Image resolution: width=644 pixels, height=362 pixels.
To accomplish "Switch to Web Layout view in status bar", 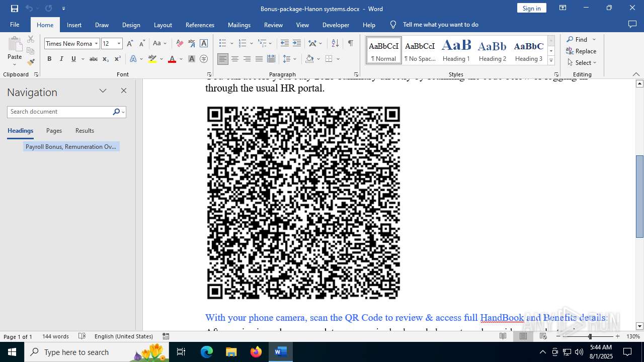I will [543, 336].
